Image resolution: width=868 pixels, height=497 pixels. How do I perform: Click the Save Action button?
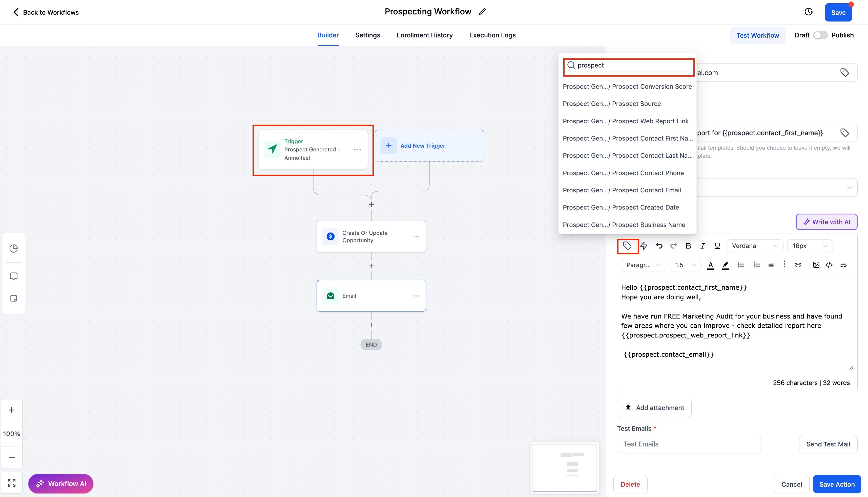coord(837,484)
